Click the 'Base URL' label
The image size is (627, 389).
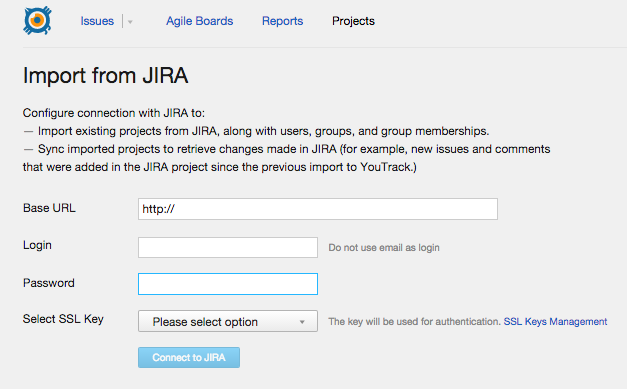tap(49, 208)
